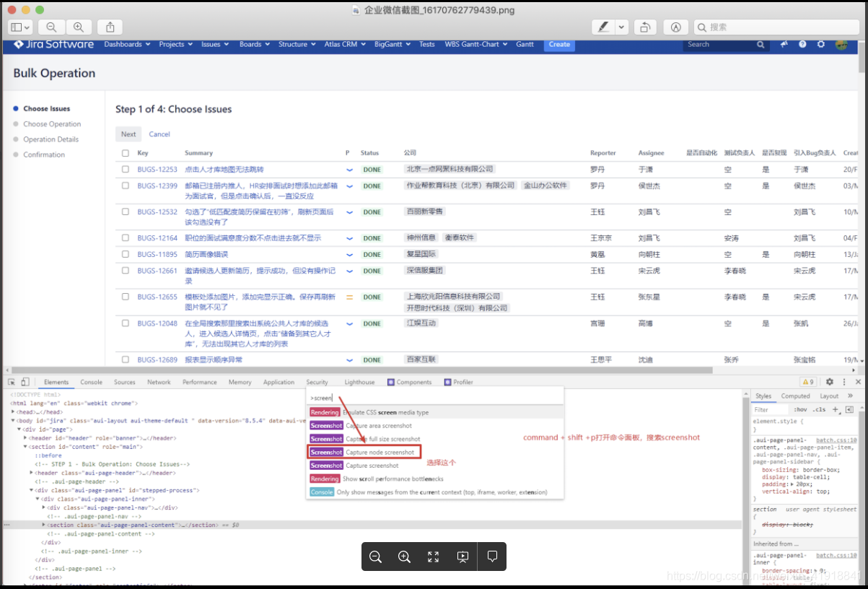Switch to the Console tab in DevTools

(91, 382)
